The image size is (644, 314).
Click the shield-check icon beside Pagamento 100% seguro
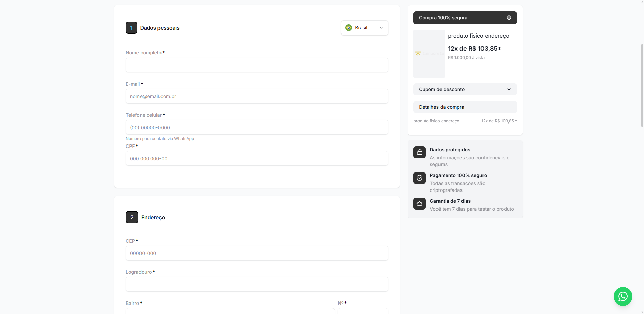[420, 178]
